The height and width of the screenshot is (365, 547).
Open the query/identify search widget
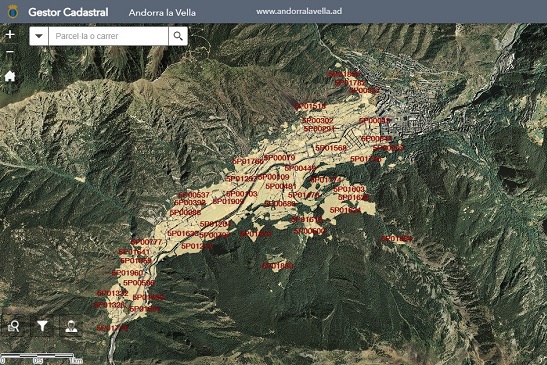14,327
